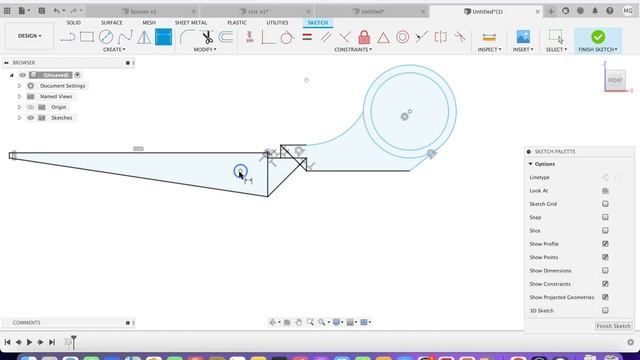Switch to the SURFACE tab
Screen dimensions: 640x360
(111, 22)
